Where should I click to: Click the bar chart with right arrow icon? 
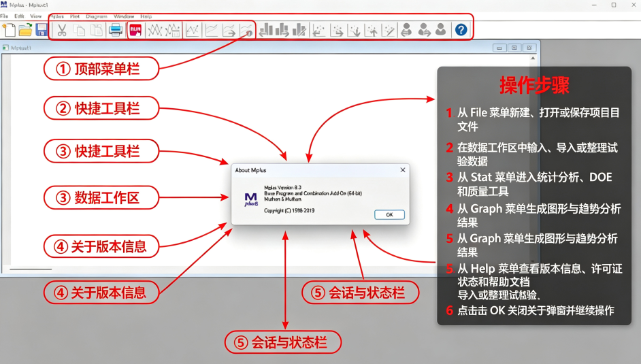282,30
